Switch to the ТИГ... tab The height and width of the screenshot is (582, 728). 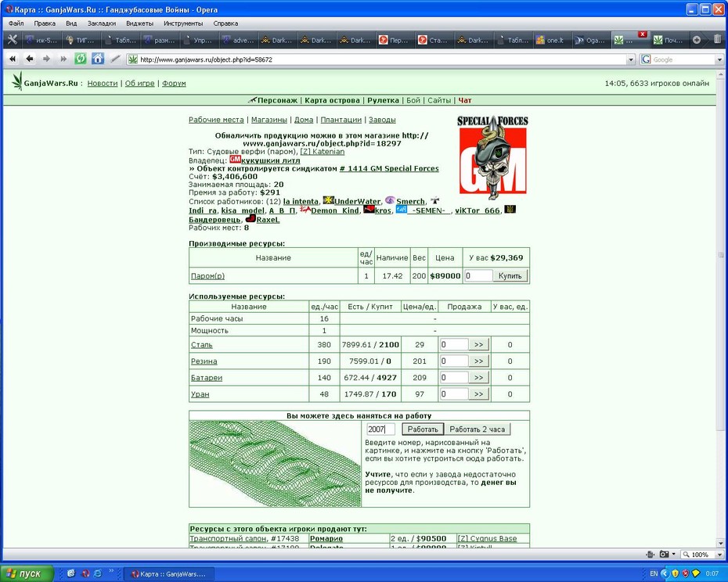tap(81, 41)
